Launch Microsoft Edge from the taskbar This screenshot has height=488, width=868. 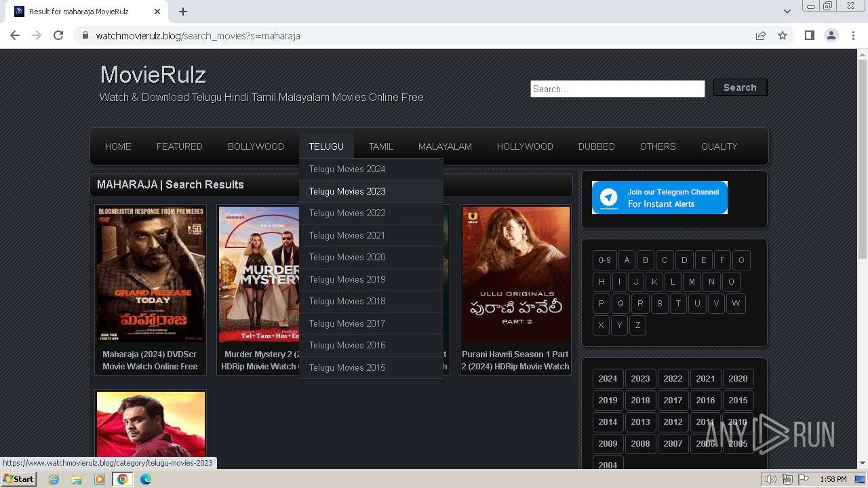[x=145, y=479]
